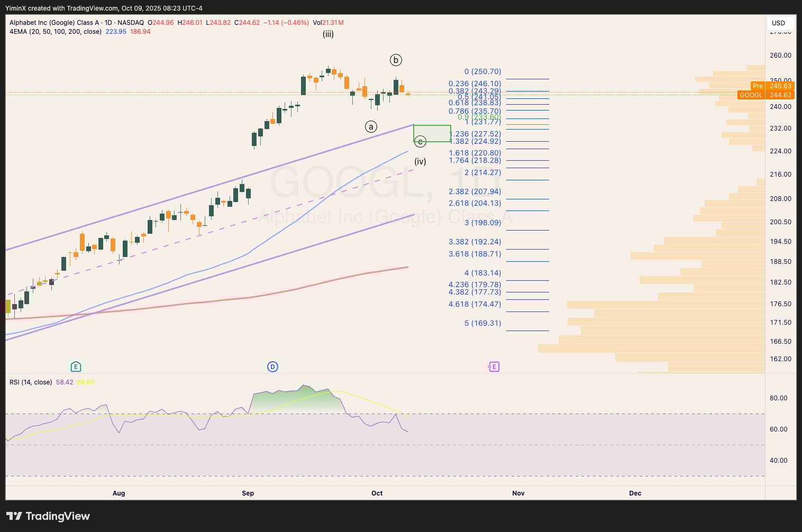
Task: Click the 194.50 price axis label
Action: point(781,242)
